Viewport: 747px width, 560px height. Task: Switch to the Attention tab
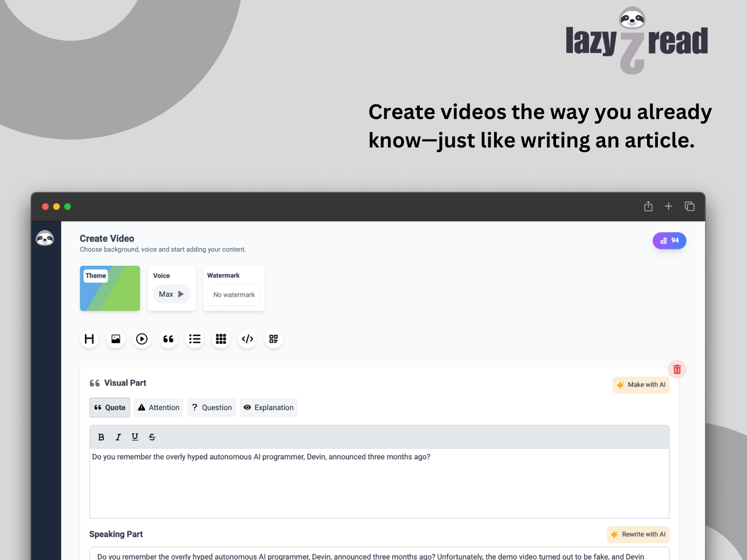pos(159,407)
